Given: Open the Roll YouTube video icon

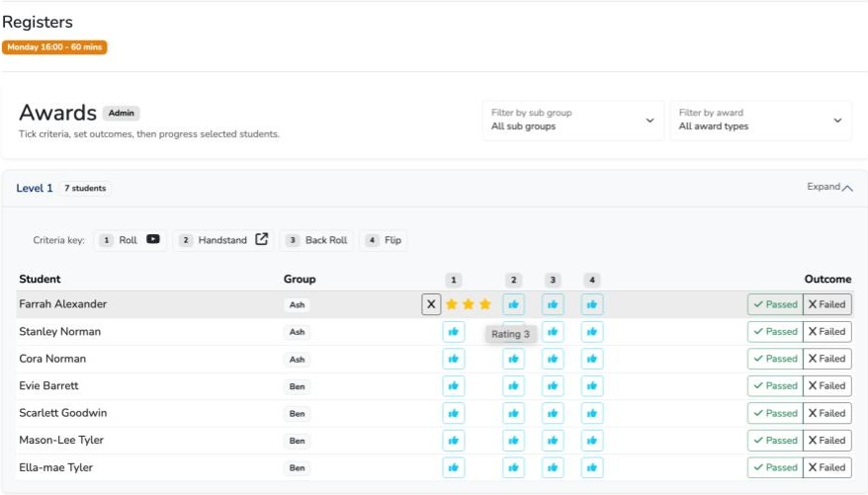Looking at the screenshot, I should pyautogui.click(x=153, y=239).
